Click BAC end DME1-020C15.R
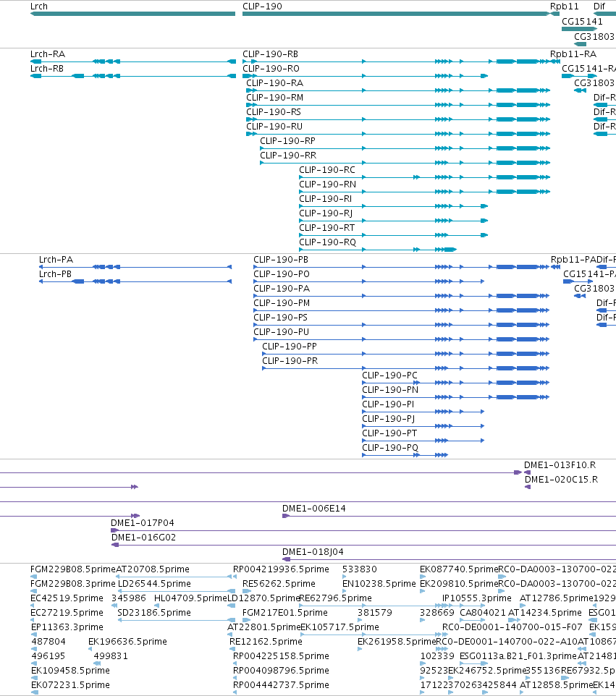This screenshot has width=616, height=696. point(562,480)
